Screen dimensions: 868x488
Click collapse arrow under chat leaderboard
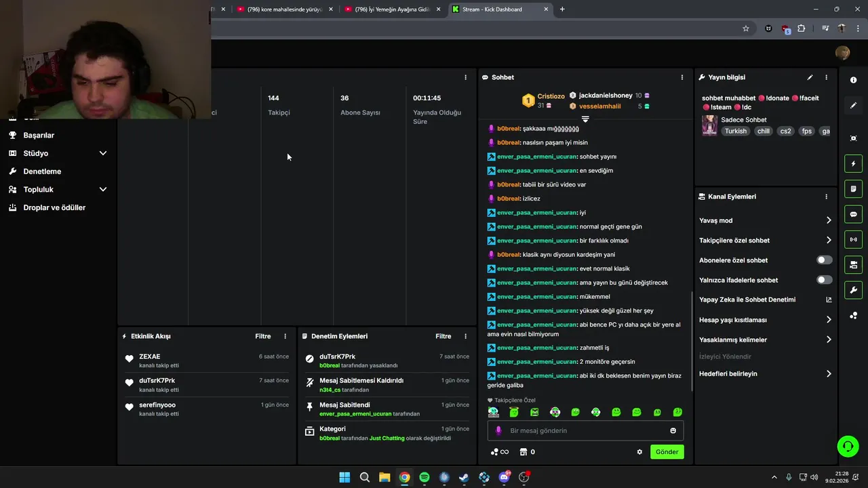click(585, 119)
